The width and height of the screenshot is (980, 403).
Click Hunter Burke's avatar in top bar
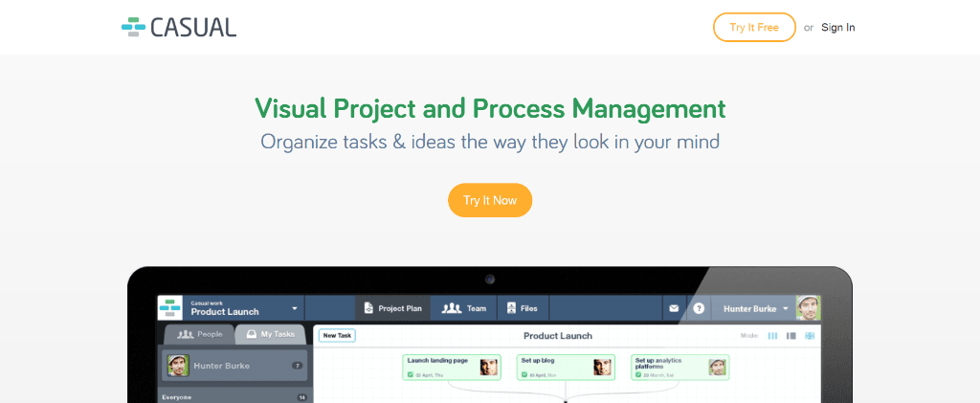tap(808, 308)
